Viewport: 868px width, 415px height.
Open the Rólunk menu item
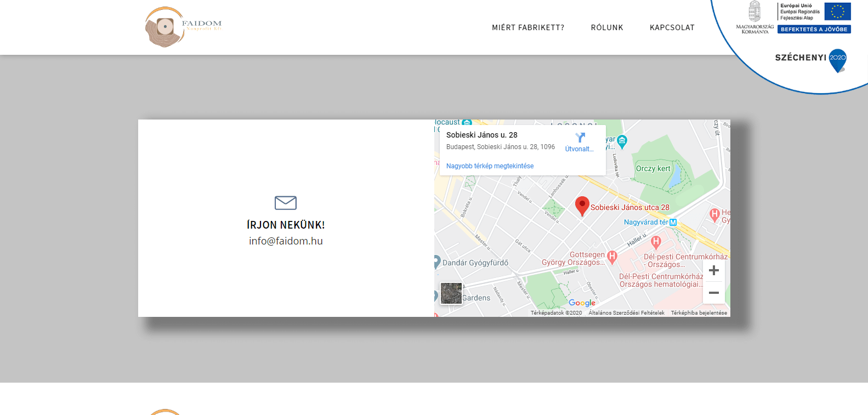(607, 27)
